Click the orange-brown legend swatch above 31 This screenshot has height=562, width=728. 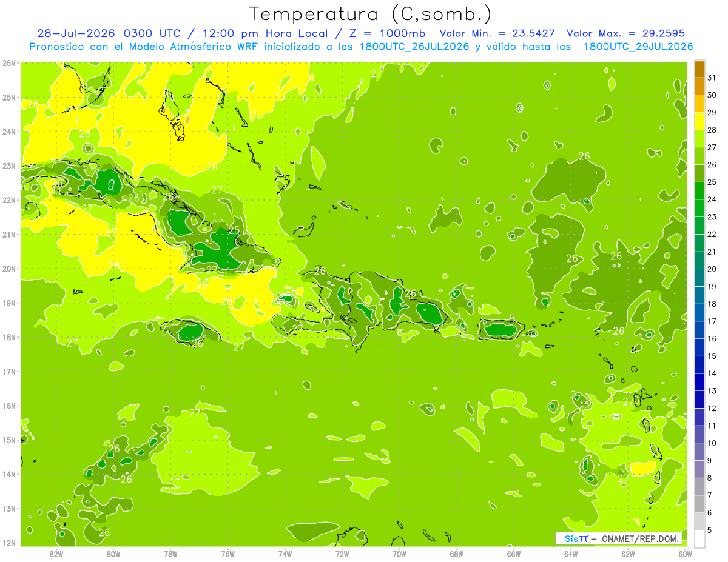coord(699,69)
